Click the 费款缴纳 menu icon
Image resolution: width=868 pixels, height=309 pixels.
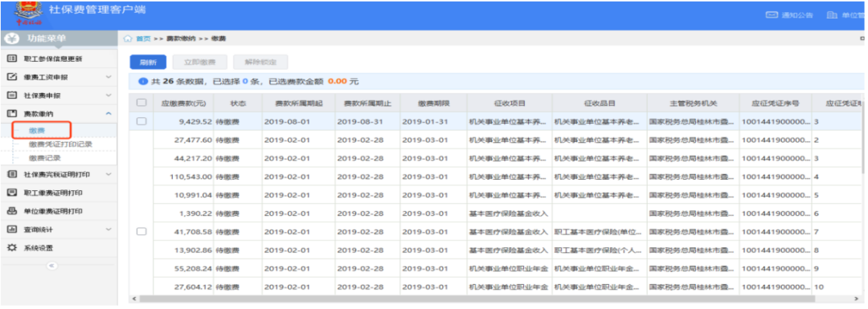pyautogui.click(x=11, y=113)
